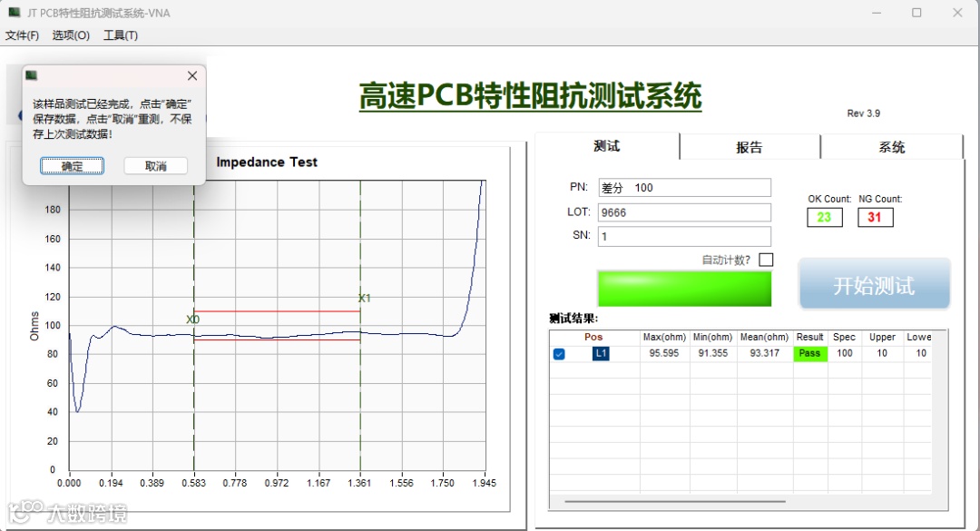Switch to the 系统 tab

coord(891,147)
